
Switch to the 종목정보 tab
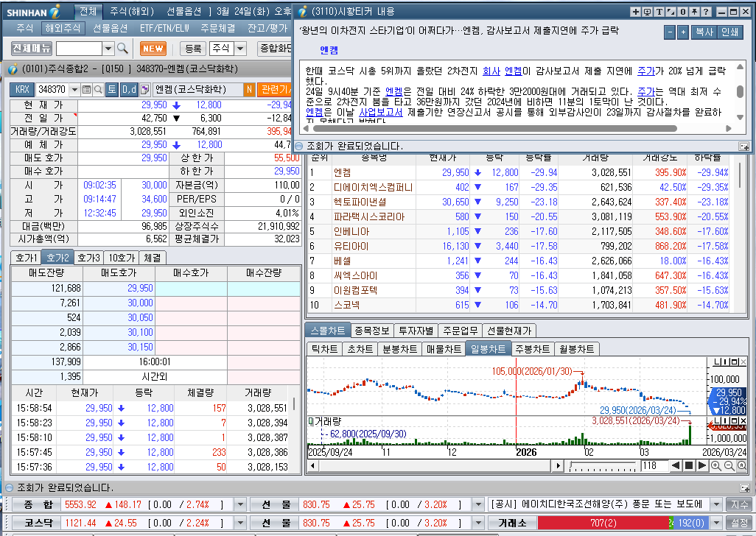[x=371, y=331]
